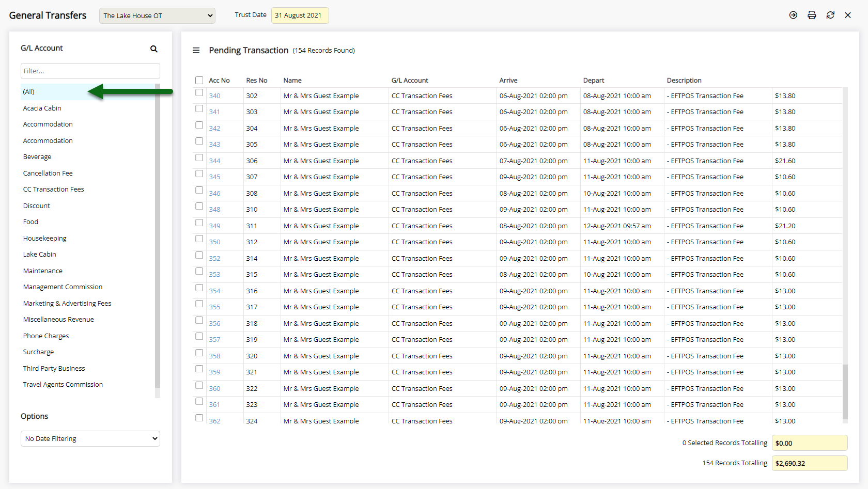
Task: Open the hamburger menu beside Pending Transaction
Action: tap(196, 50)
